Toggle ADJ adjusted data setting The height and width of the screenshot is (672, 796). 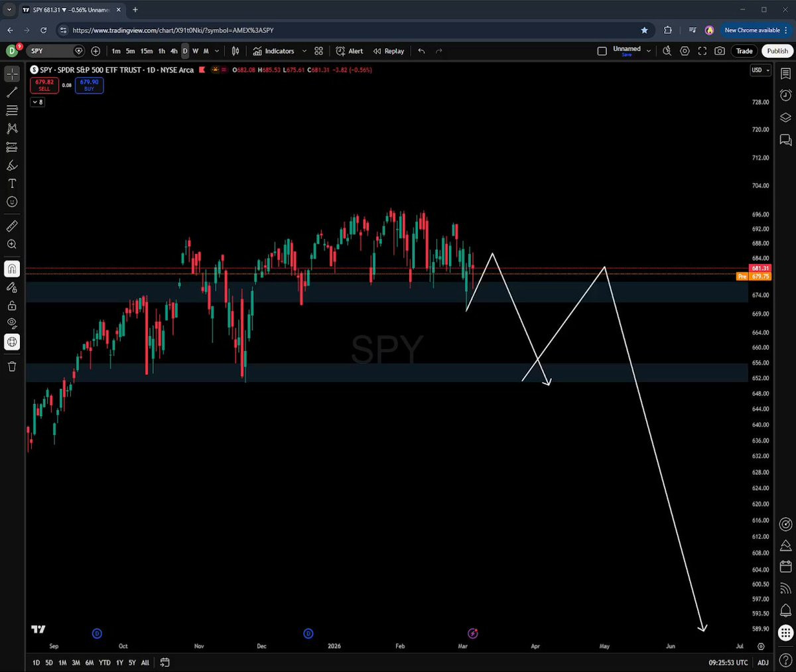click(x=763, y=663)
